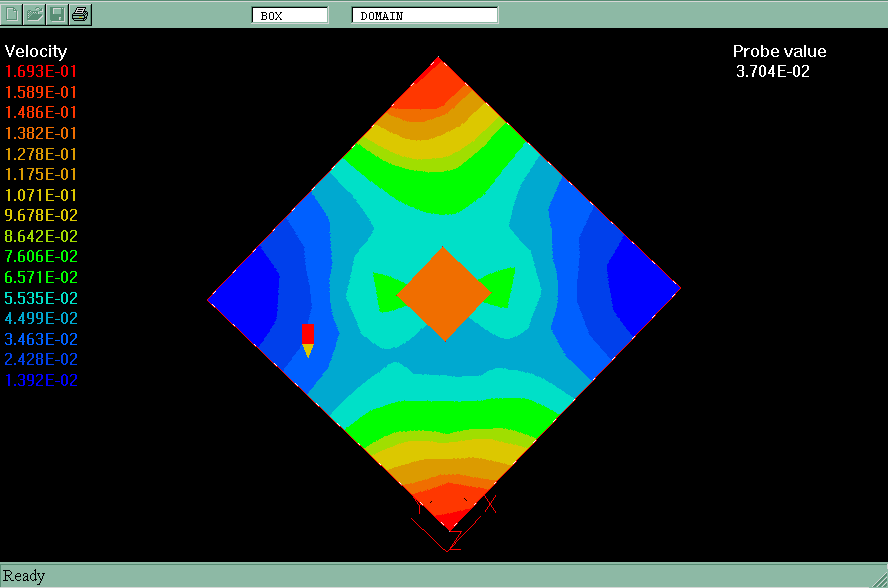This screenshot has width=888, height=588.
Task: Click inside the DOMAIN field
Action: point(424,15)
